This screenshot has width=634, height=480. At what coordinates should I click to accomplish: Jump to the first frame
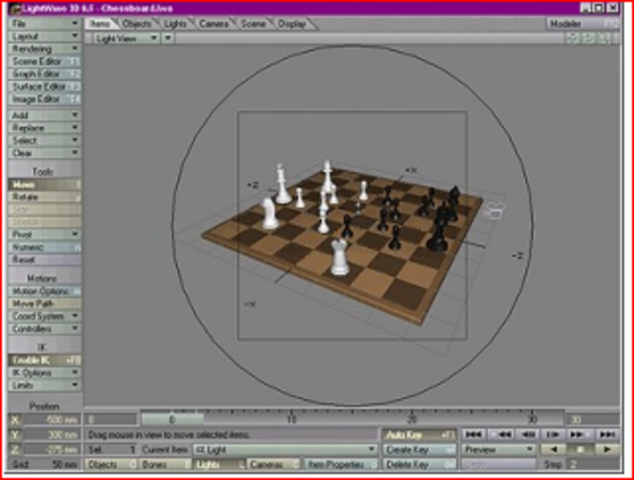click(473, 435)
